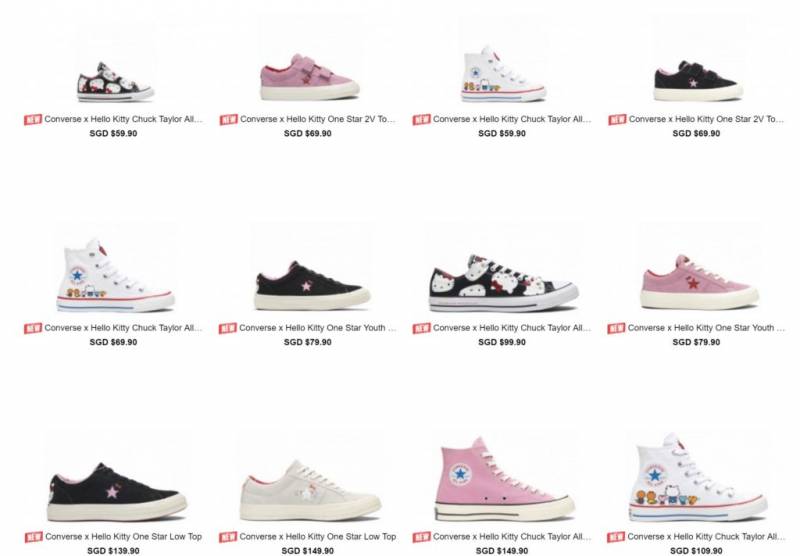Open the pink One Star Youth shoe image
The image size is (800, 556).
699,282
